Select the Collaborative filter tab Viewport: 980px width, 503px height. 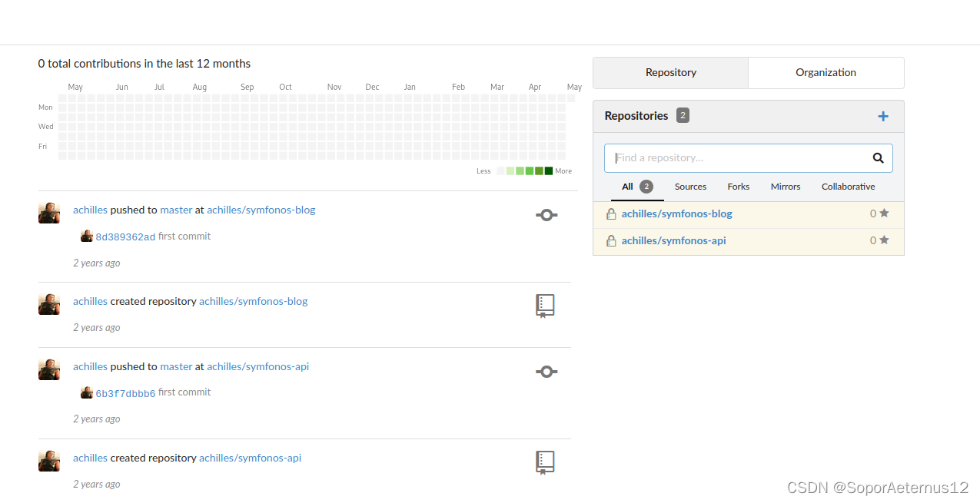(848, 187)
